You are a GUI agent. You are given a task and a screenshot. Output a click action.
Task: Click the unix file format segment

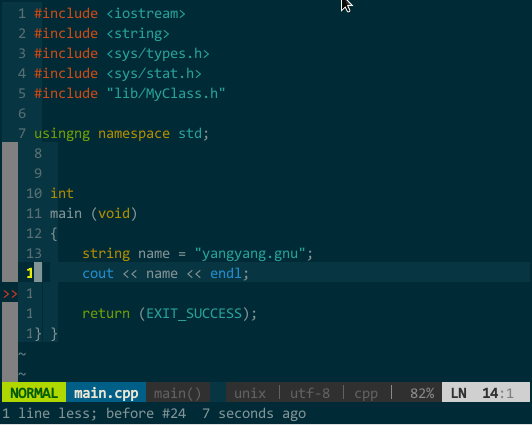pos(250,393)
